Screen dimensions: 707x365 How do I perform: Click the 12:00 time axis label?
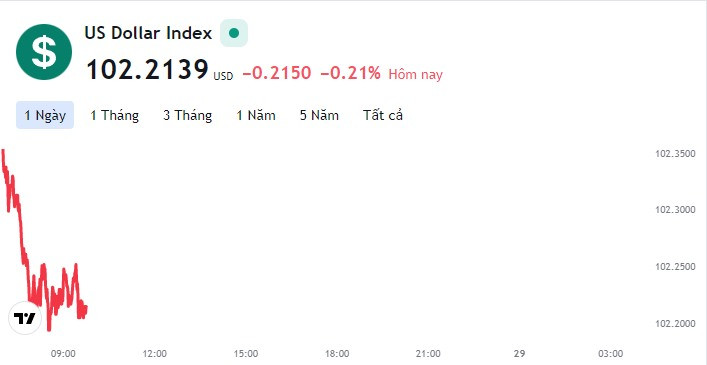154,354
